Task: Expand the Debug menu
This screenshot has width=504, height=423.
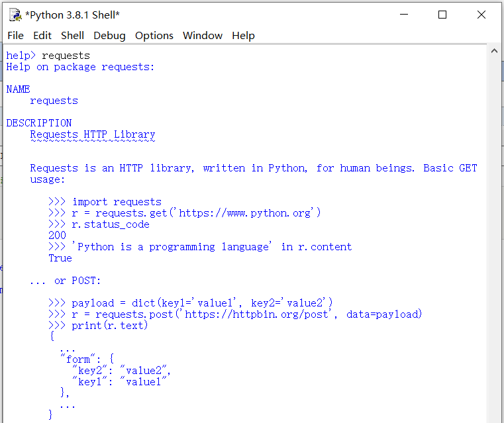Action: click(x=109, y=36)
